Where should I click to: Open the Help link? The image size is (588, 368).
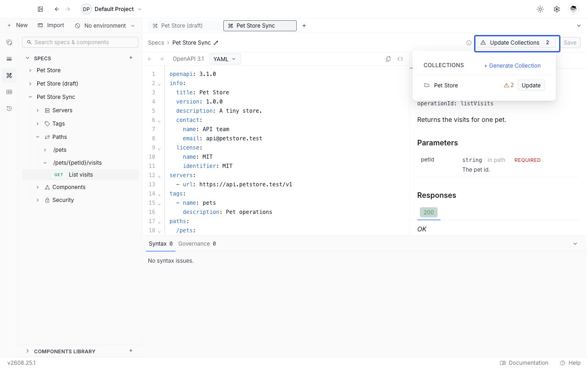pyautogui.click(x=570, y=363)
